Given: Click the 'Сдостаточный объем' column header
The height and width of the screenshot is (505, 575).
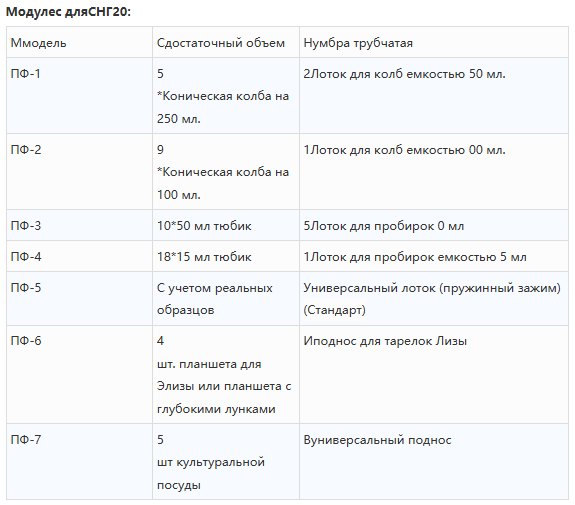Looking at the screenshot, I should point(226,42).
